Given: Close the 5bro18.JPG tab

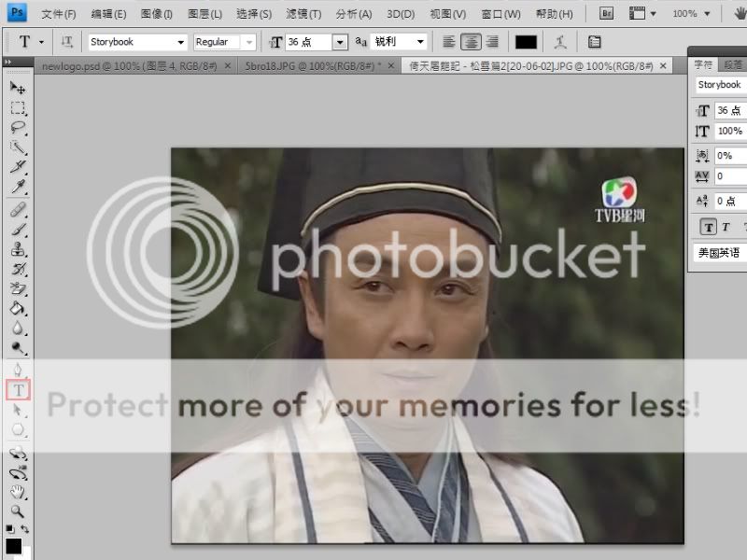Looking at the screenshot, I should [390, 65].
